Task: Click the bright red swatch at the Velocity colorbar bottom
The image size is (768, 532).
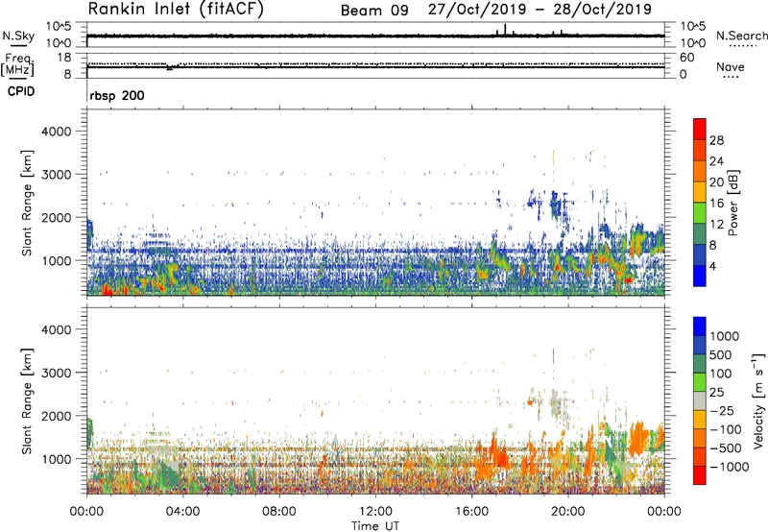Action: (x=700, y=475)
